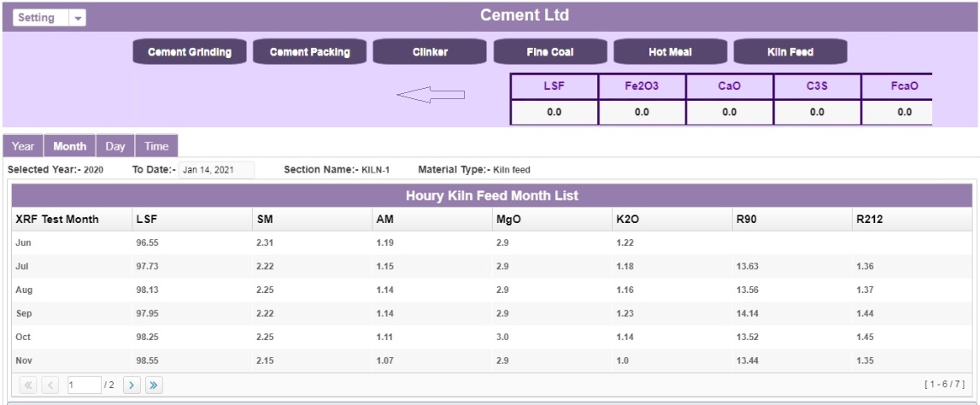Jump to last page of list

click(x=154, y=385)
